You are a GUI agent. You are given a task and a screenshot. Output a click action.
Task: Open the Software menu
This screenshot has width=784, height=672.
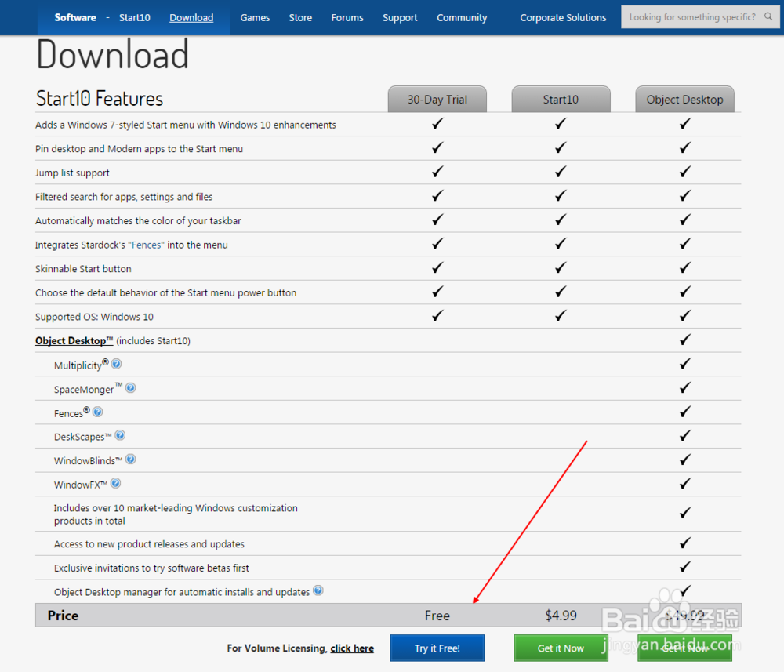click(x=75, y=17)
